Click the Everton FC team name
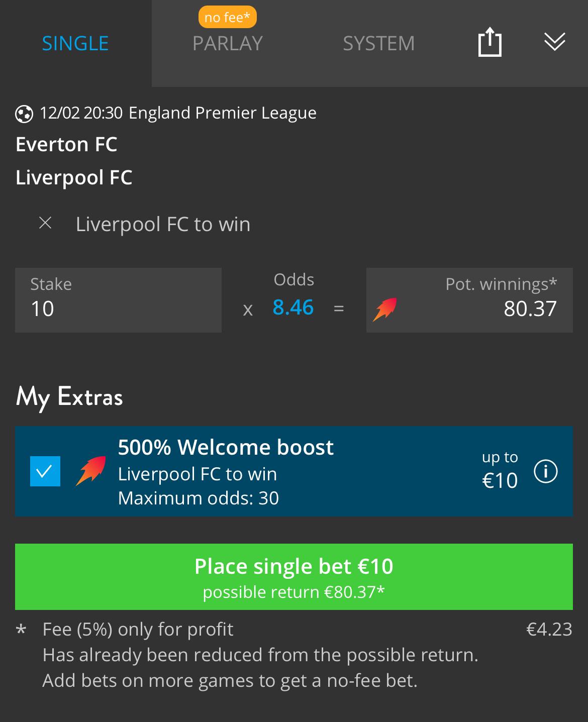 coord(66,145)
